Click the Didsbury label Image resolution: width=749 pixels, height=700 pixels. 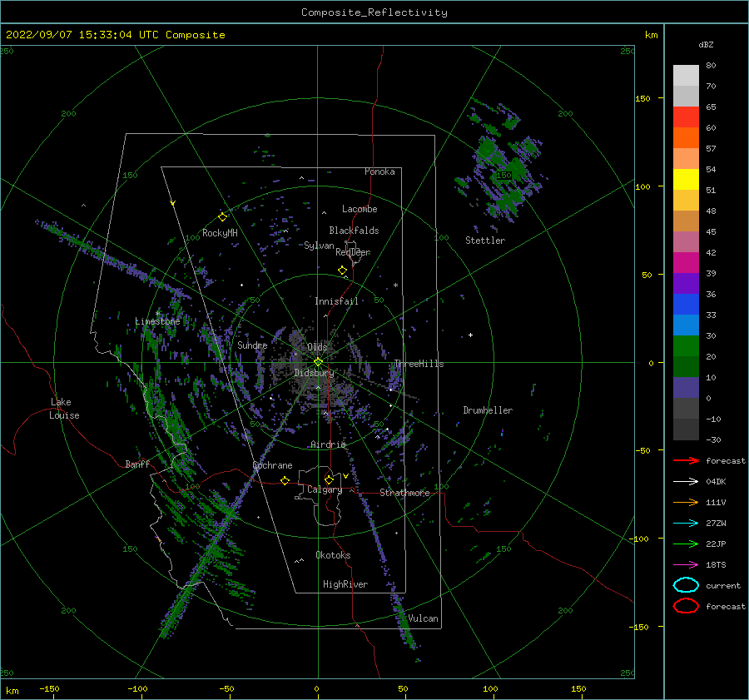tap(314, 373)
